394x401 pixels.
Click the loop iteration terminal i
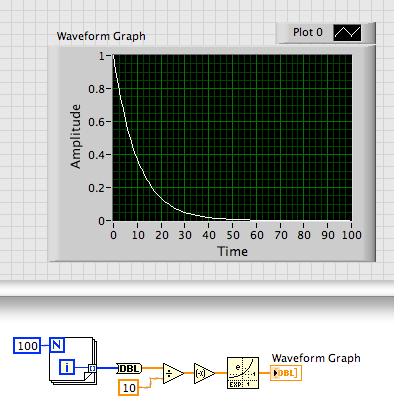(x=67, y=367)
